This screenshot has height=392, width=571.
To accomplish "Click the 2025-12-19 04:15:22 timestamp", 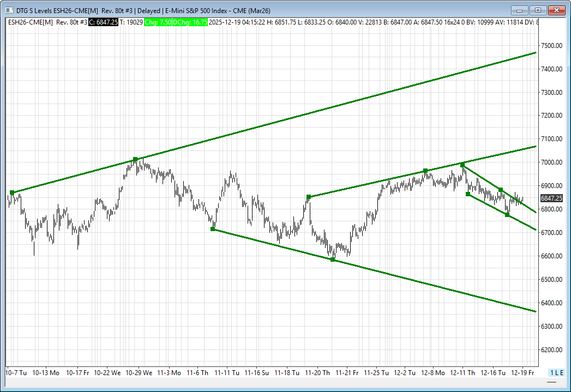I will [x=237, y=22].
